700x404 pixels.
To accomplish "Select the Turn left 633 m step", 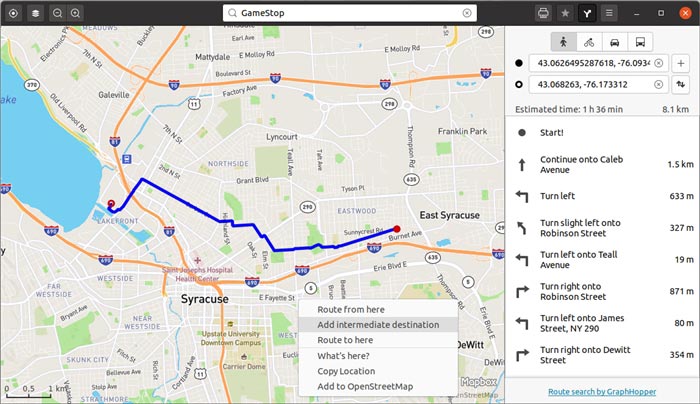I will pos(602,196).
